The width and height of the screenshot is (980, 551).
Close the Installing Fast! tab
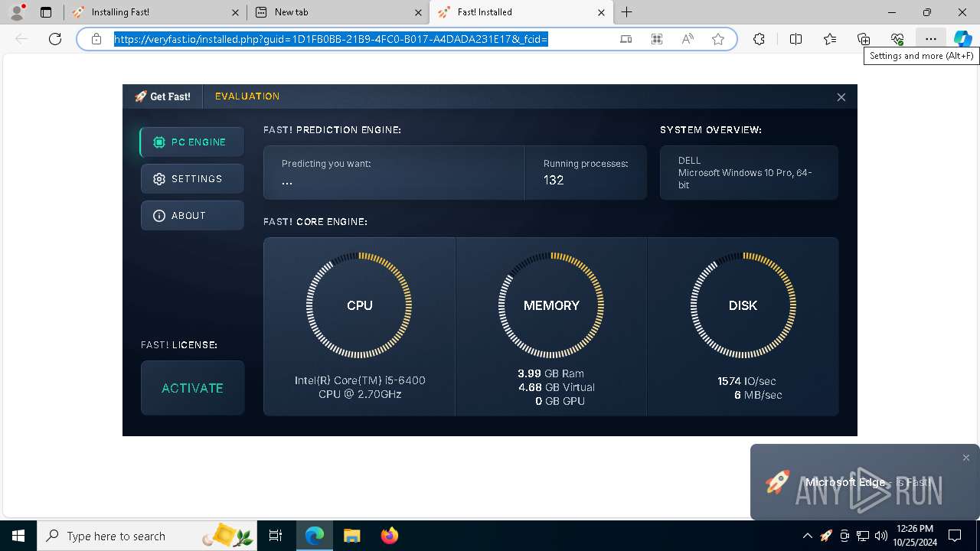coord(235,12)
